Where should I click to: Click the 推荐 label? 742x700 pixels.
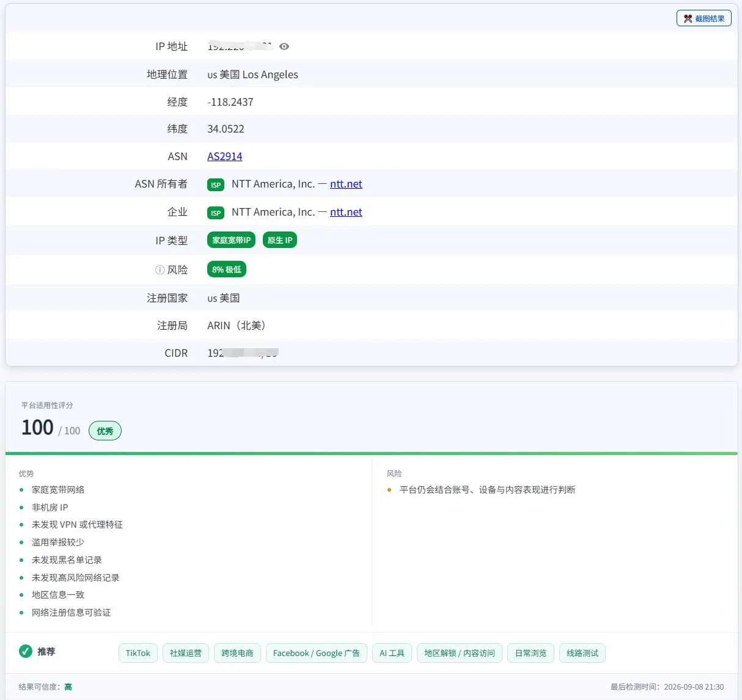(x=46, y=652)
